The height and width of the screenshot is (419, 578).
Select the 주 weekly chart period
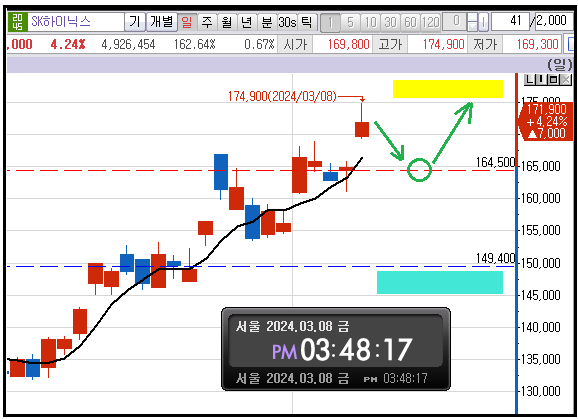pyautogui.click(x=207, y=22)
